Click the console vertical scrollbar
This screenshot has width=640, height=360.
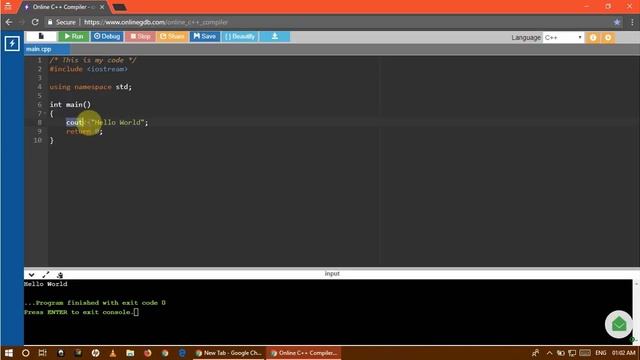(636, 312)
